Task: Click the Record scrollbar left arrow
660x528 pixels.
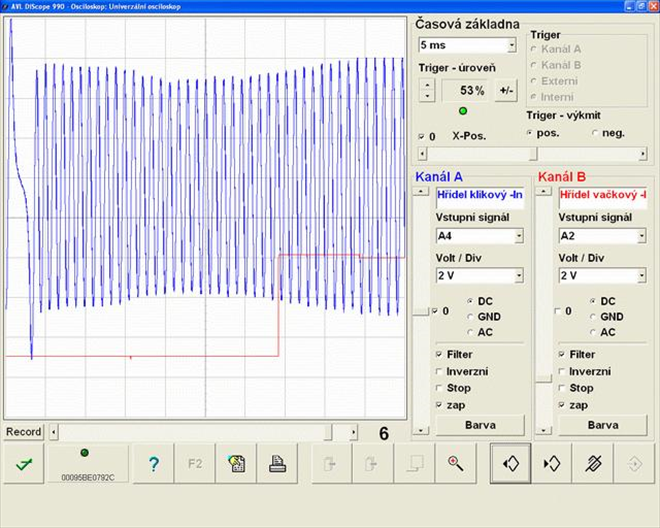Action: coord(53,432)
